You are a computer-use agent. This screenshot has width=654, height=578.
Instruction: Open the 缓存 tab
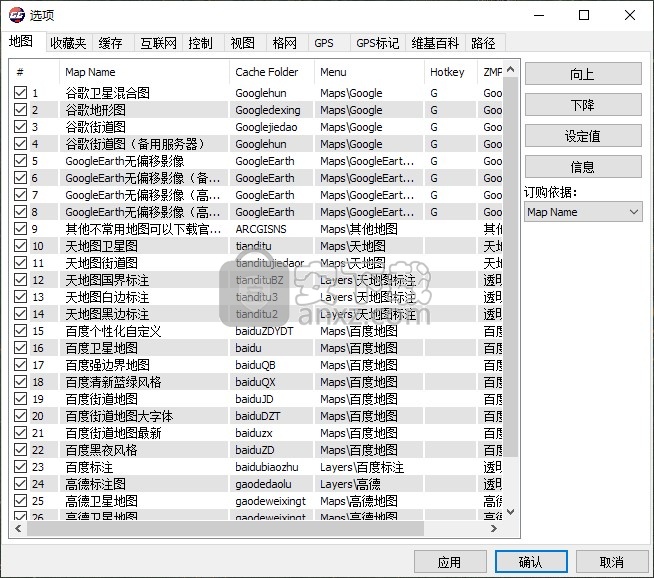[x=111, y=43]
